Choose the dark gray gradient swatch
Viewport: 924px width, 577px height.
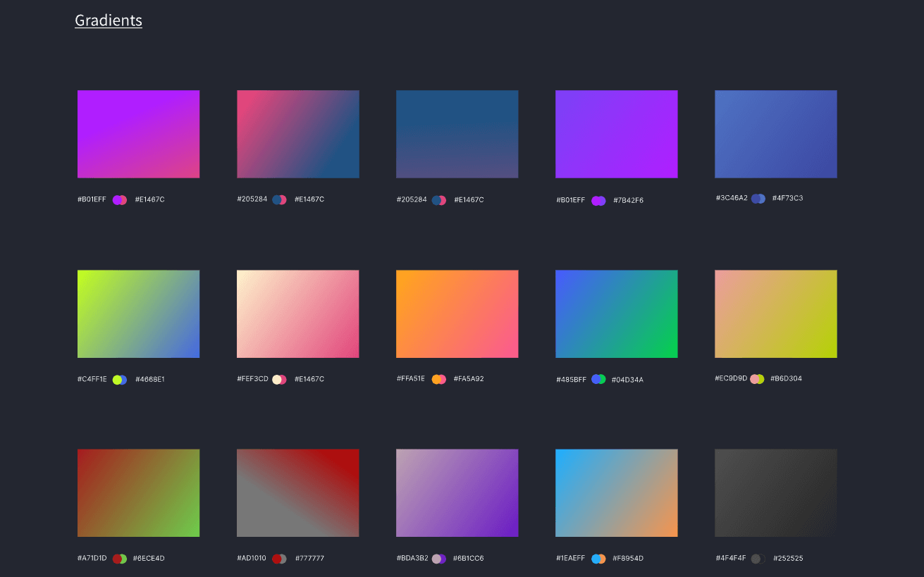coord(775,492)
